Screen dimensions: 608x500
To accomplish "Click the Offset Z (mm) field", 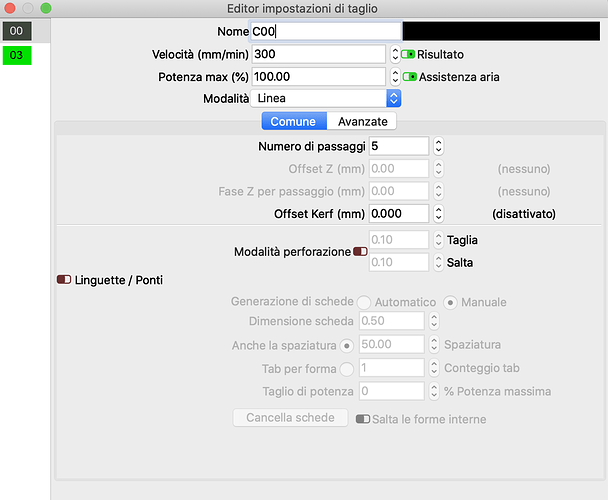I will tap(399, 169).
